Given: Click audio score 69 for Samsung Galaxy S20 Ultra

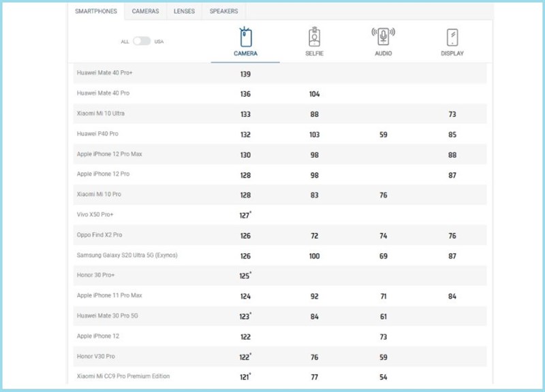Looking at the screenshot, I should pyautogui.click(x=384, y=257).
